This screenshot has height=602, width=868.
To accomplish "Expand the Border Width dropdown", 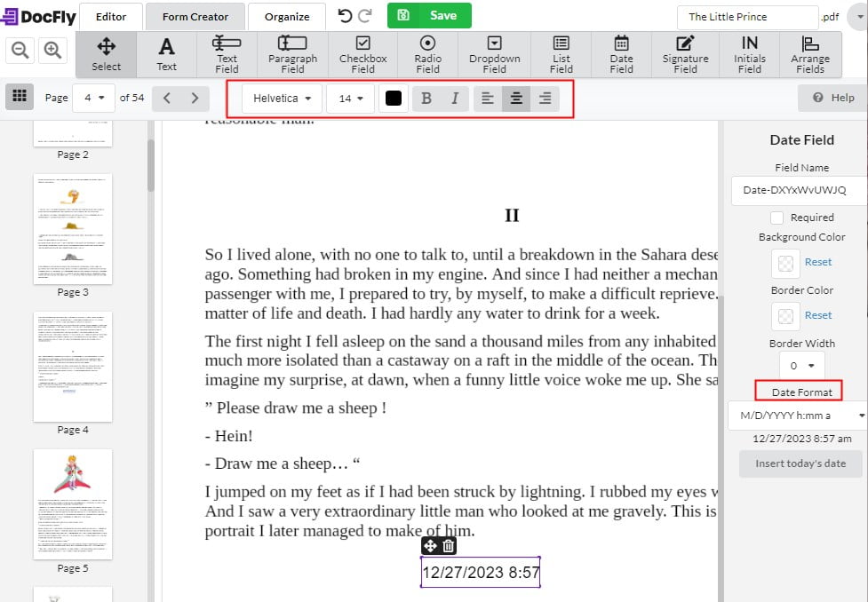I will (x=800, y=365).
